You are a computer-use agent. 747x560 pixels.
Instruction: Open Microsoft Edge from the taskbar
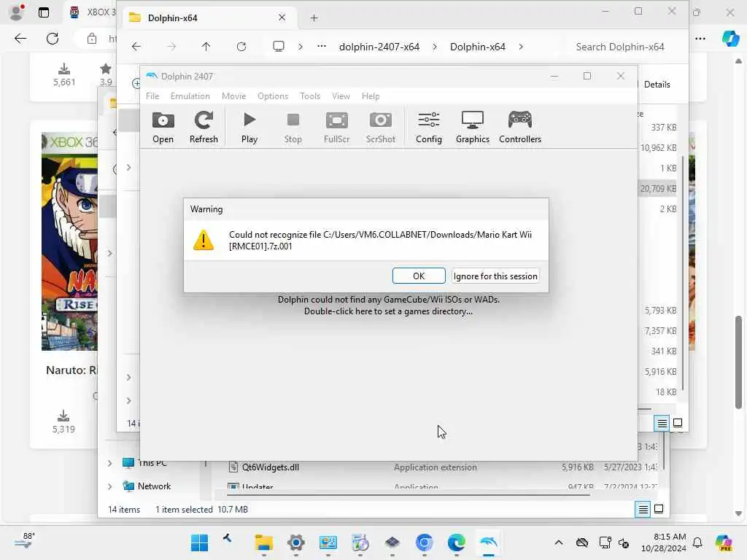tap(457, 542)
